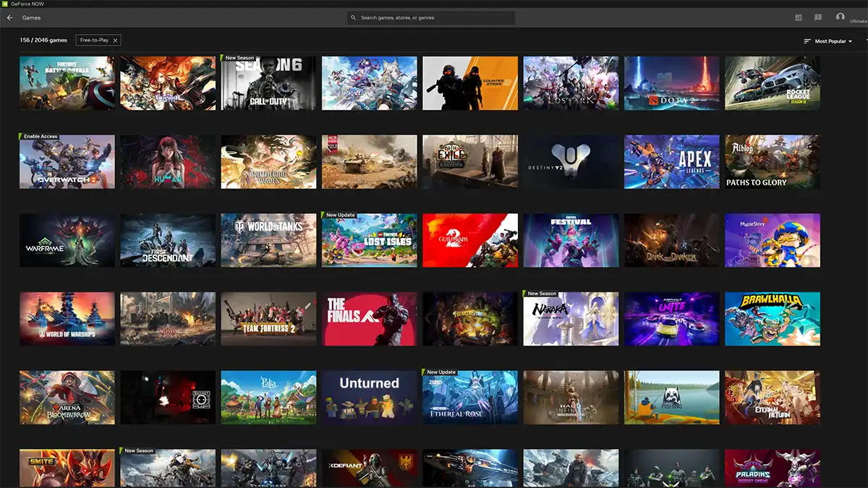Open the Team Fortress 2 game tile

click(269, 319)
